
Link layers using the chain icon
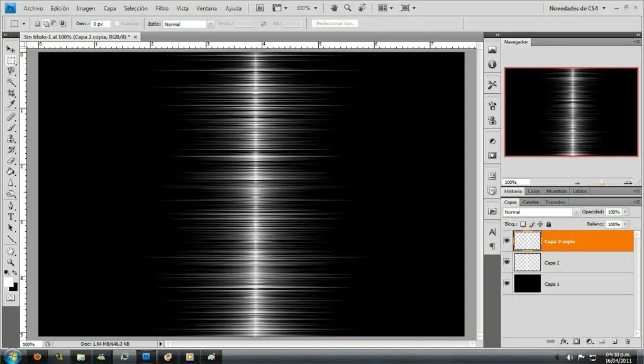tap(550, 341)
